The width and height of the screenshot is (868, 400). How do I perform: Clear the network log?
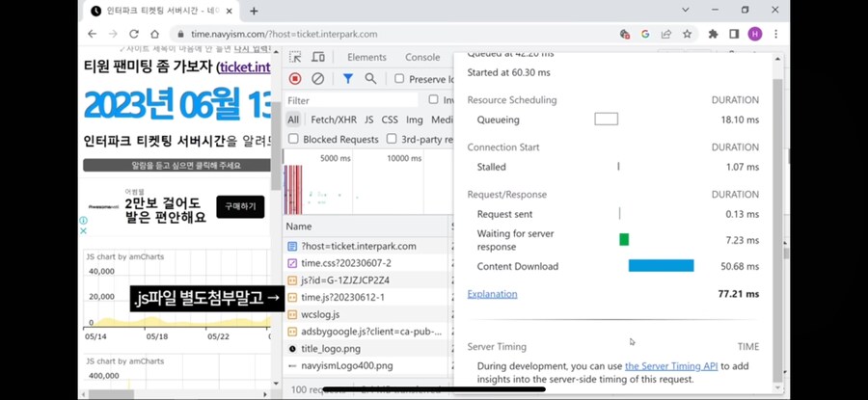coord(317,79)
